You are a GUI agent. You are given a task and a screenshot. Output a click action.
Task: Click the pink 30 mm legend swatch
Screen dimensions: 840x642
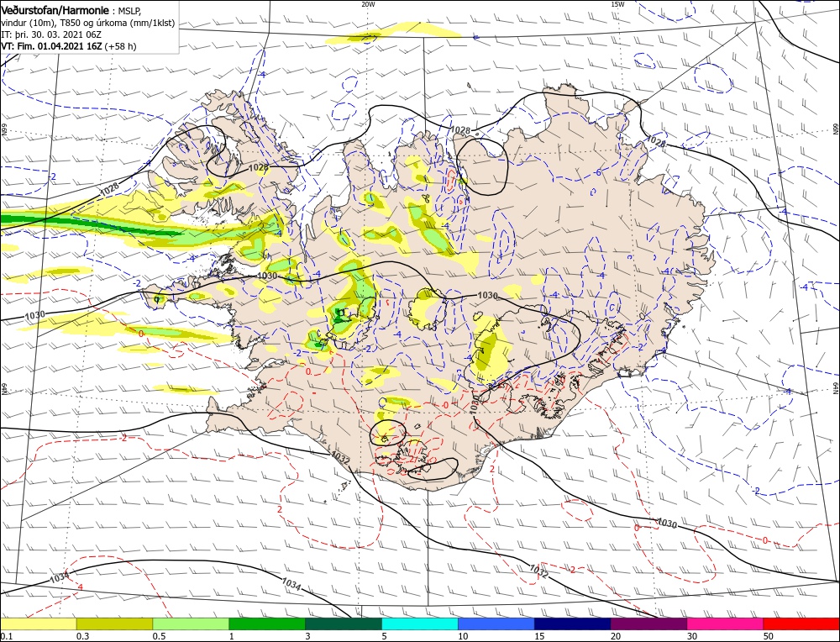pos(726,624)
